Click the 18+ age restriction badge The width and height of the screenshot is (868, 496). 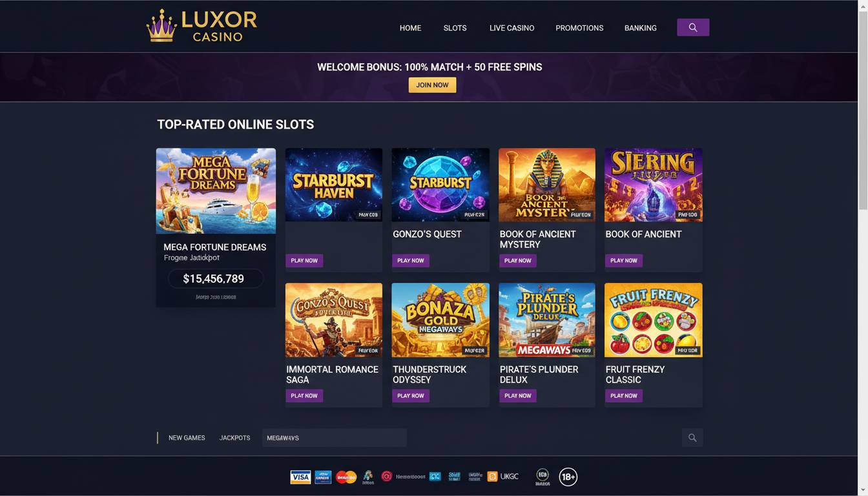(568, 477)
